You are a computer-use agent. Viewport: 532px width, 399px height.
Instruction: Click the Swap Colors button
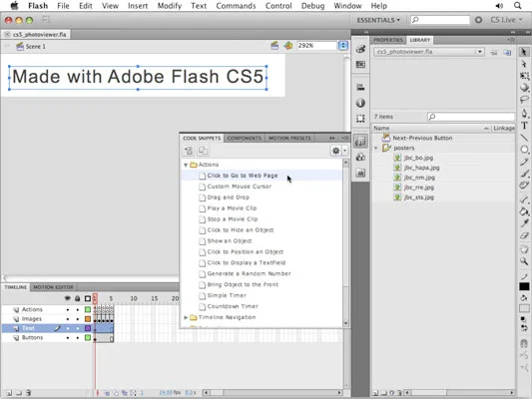(524, 328)
